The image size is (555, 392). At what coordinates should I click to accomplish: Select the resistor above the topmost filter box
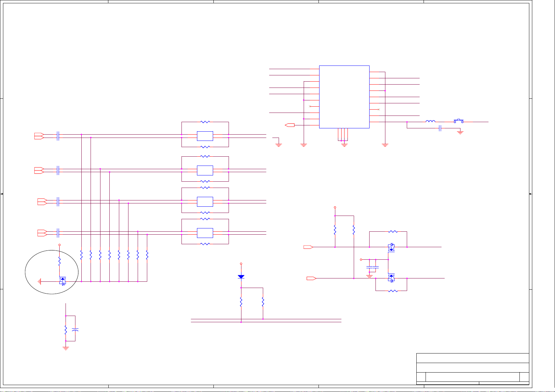point(205,122)
